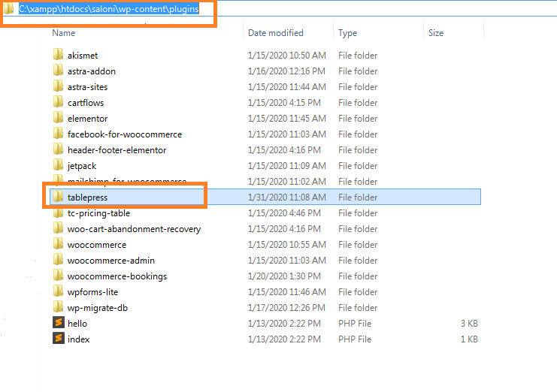Click the tc-pricing-table date 1/15/2020 4:46 PM
557x392 pixels.
click(x=284, y=213)
